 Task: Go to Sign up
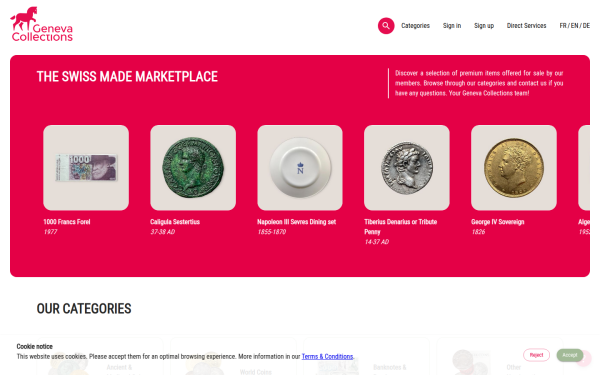coord(484,26)
